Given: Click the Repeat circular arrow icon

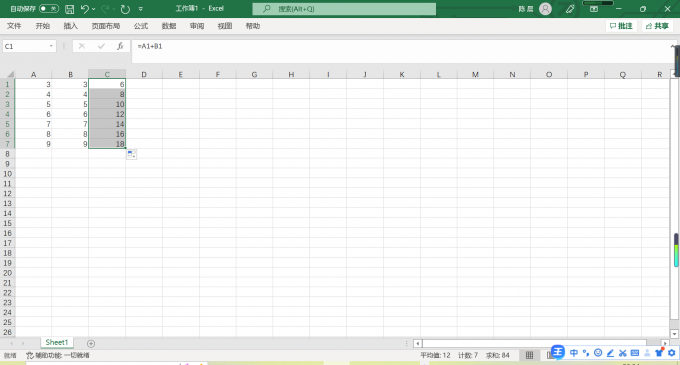Looking at the screenshot, I should click(x=125, y=9).
